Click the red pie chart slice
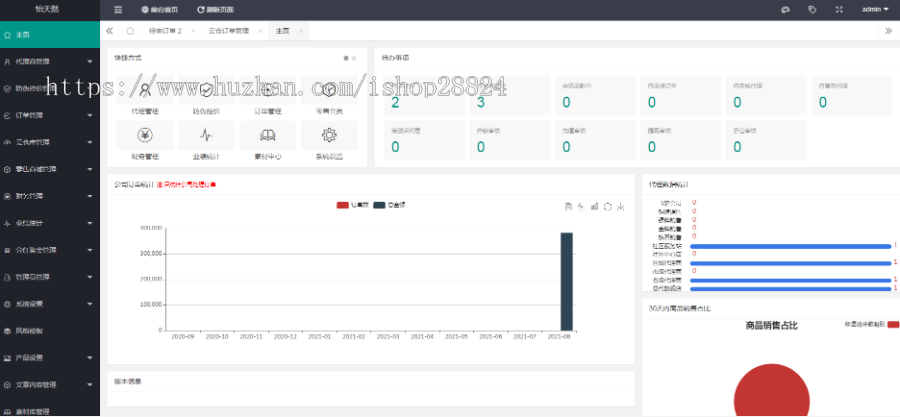 coord(771,391)
